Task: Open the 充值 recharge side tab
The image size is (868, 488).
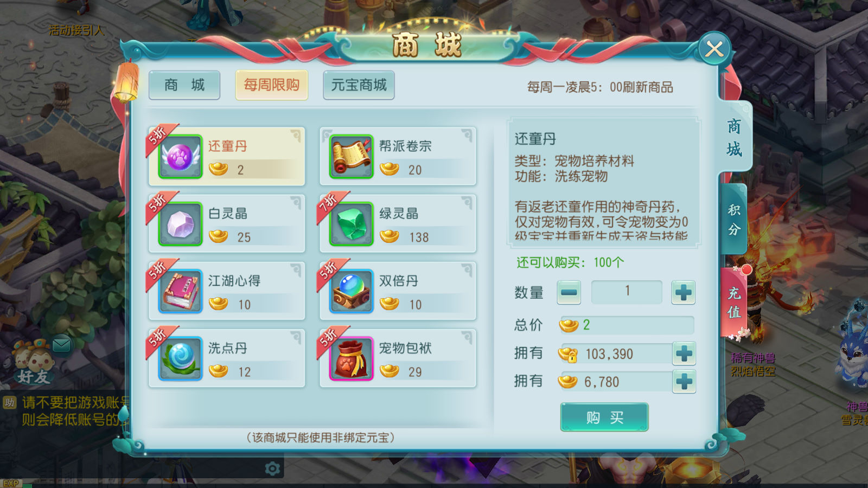Action: tap(735, 303)
